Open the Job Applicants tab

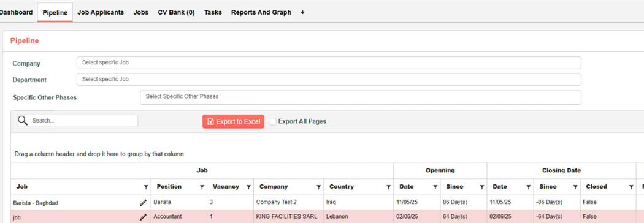coord(101,12)
